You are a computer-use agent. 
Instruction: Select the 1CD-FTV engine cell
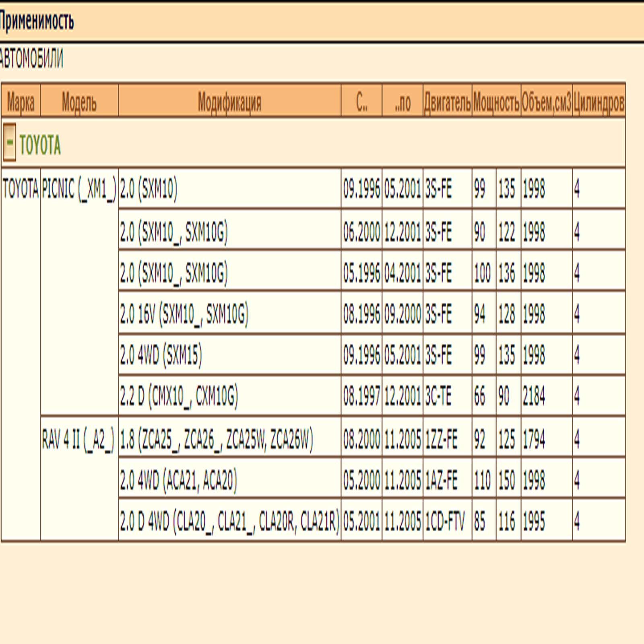[447, 520]
